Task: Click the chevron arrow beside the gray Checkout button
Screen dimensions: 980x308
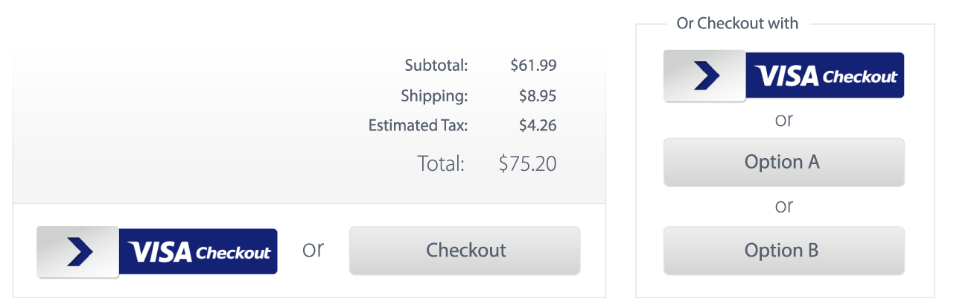Action: click(x=80, y=252)
